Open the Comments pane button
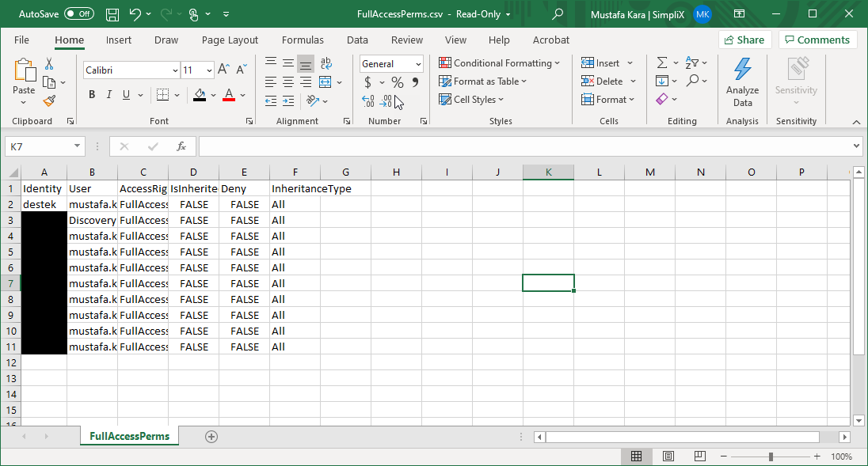 click(817, 40)
